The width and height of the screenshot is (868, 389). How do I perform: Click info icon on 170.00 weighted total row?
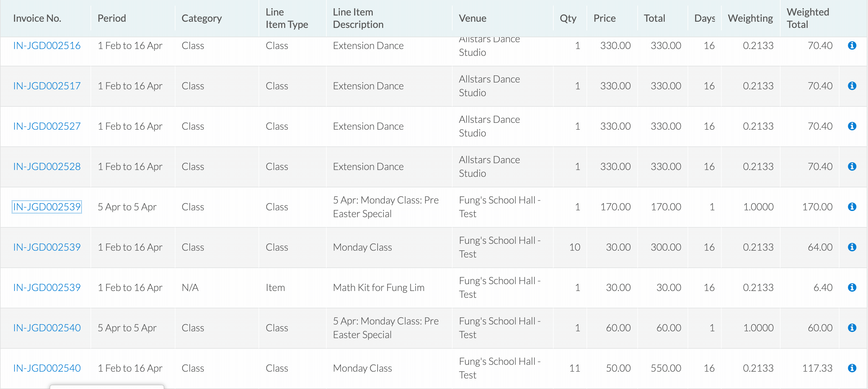pos(852,207)
